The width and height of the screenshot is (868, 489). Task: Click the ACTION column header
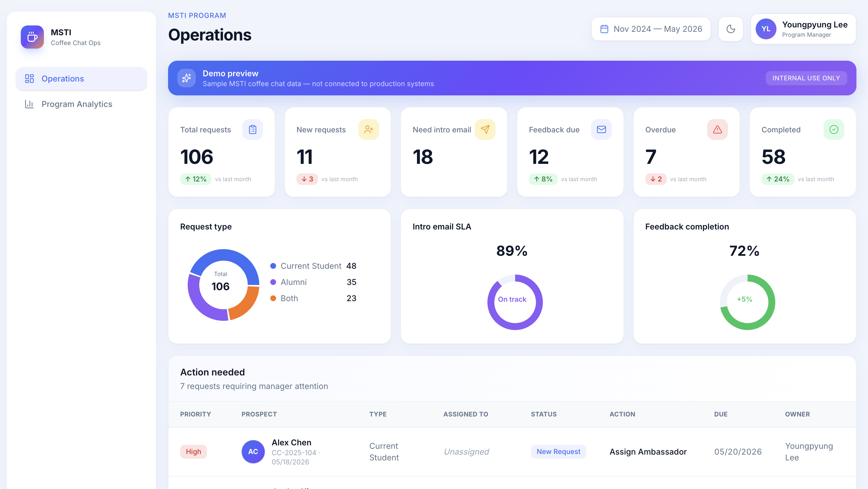pyautogui.click(x=622, y=414)
